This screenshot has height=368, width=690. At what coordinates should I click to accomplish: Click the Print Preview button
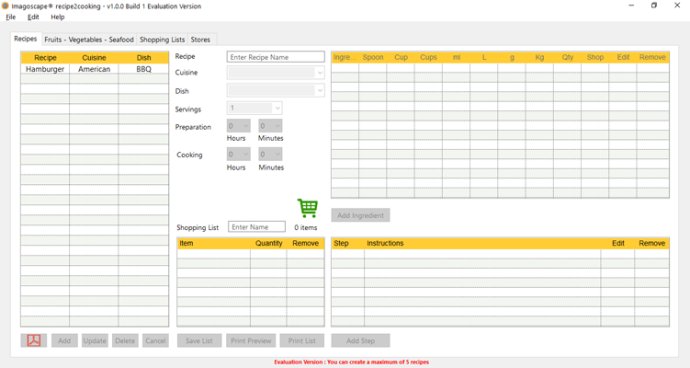pos(251,340)
